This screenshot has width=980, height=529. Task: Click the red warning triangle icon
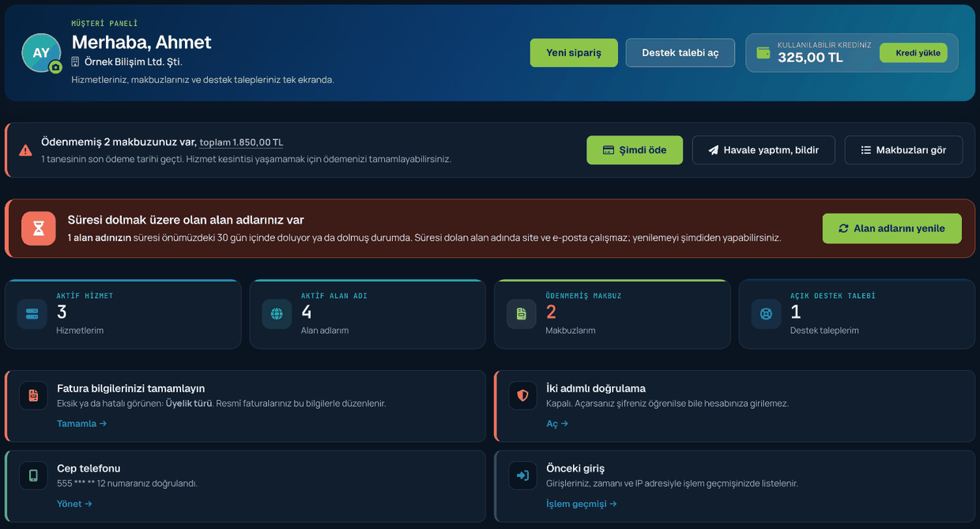25,149
